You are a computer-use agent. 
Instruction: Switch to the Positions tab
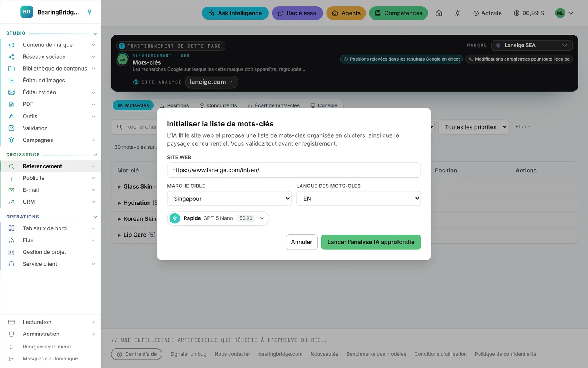pyautogui.click(x=174, y=105)
